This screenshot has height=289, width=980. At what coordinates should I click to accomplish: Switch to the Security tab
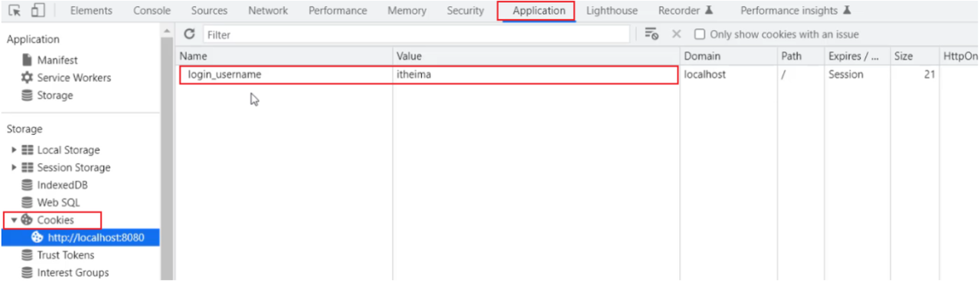(465, 11)
